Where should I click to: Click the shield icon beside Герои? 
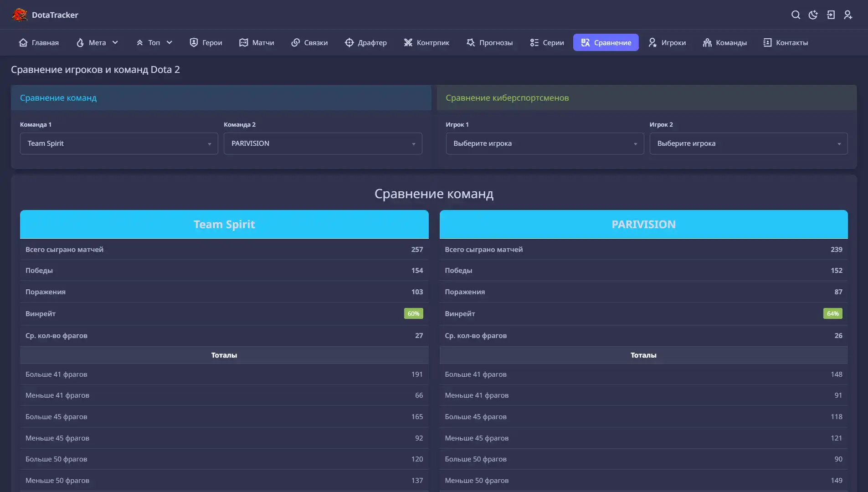point(194,42)
